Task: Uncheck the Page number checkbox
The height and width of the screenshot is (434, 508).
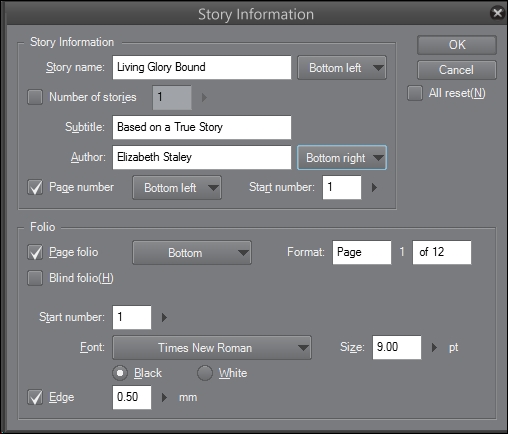Action: [35, 187]
